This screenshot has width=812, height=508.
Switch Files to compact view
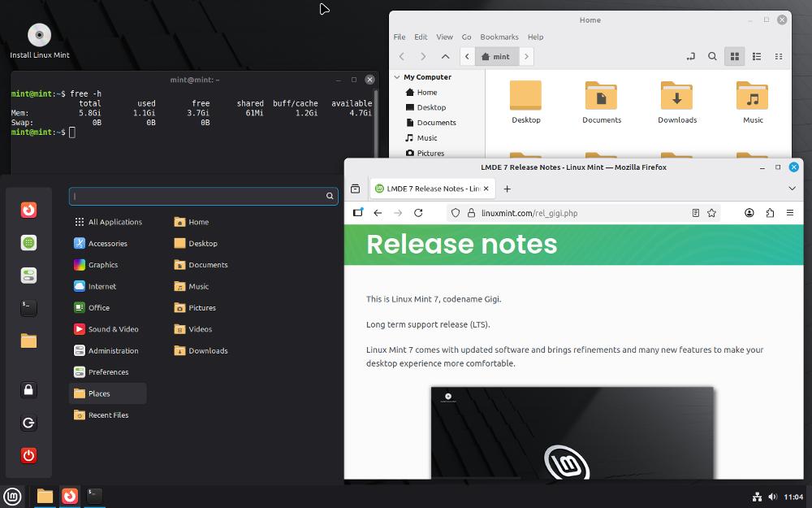[779, 57]
